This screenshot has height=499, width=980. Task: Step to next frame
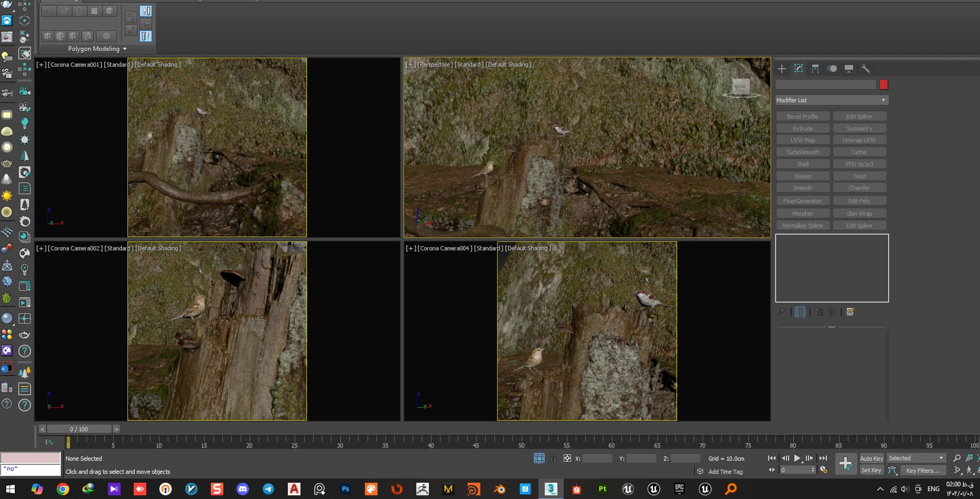pos(810,458)
